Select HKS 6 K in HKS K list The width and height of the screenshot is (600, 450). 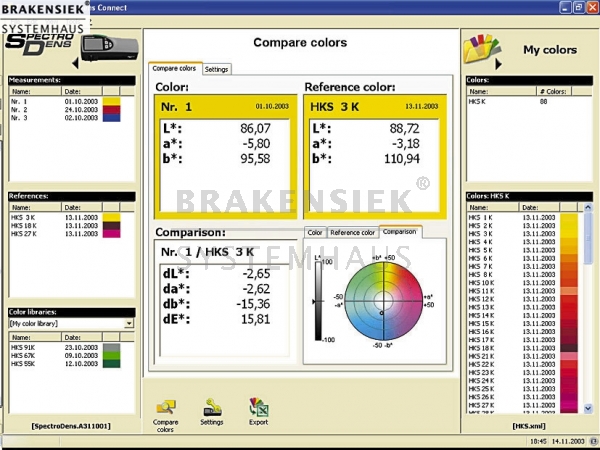(523, 258)
